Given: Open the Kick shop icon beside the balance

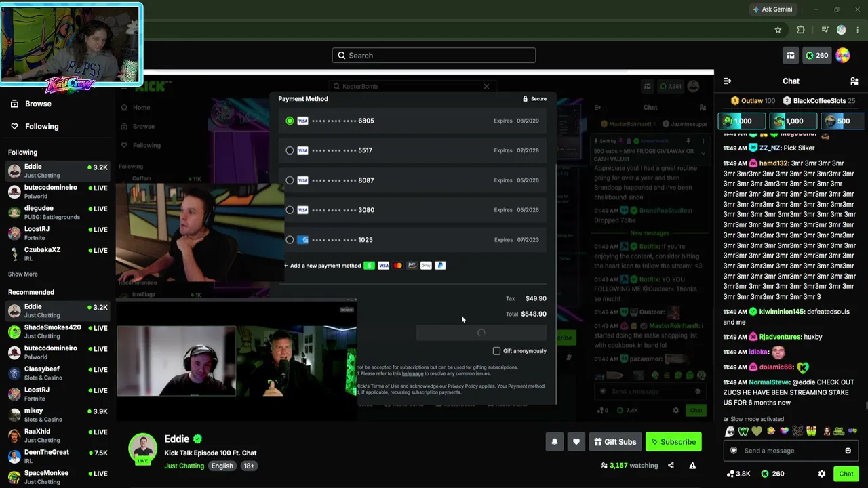Looking at the screenshot, I should [x=791, y=56].
